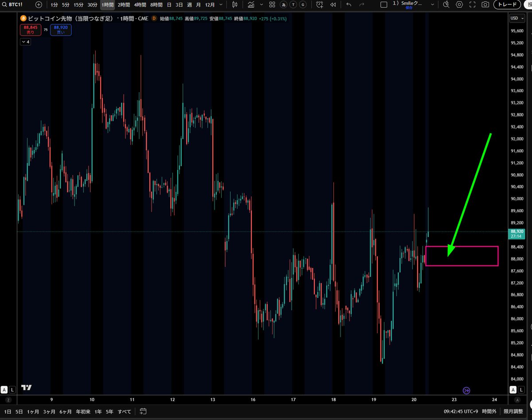The image size is (532, 420).
Task: Click the purple scroll-to-latest bar icon
Action: (466, 390)
